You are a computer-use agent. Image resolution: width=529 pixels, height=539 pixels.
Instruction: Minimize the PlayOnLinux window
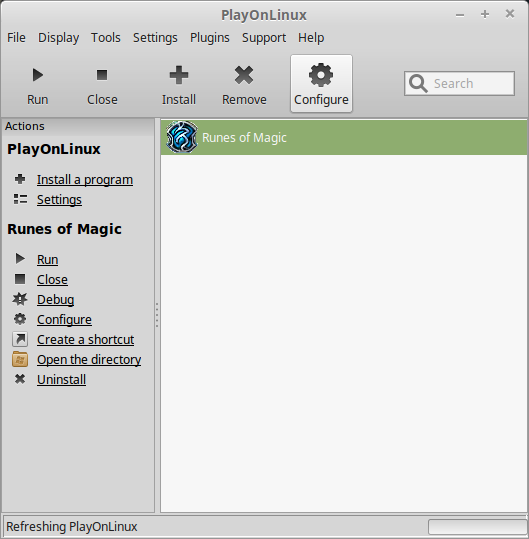460,15
